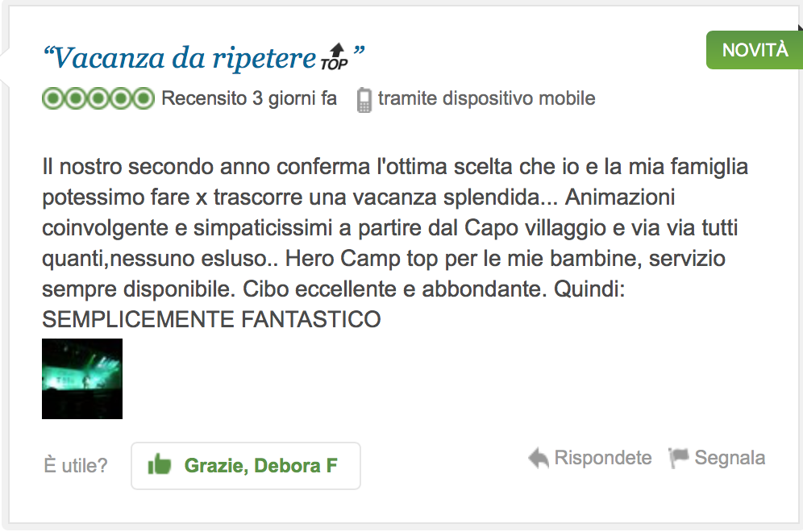This screenshot has width=803, height=532.
Task: Click the thumbs-up icon
Action: [x=160, y=465]
